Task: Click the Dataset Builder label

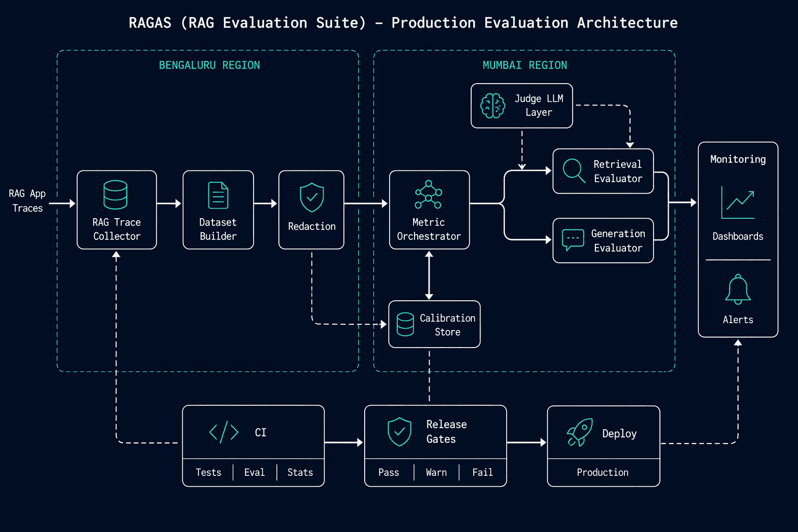Action: coord(218,229)
